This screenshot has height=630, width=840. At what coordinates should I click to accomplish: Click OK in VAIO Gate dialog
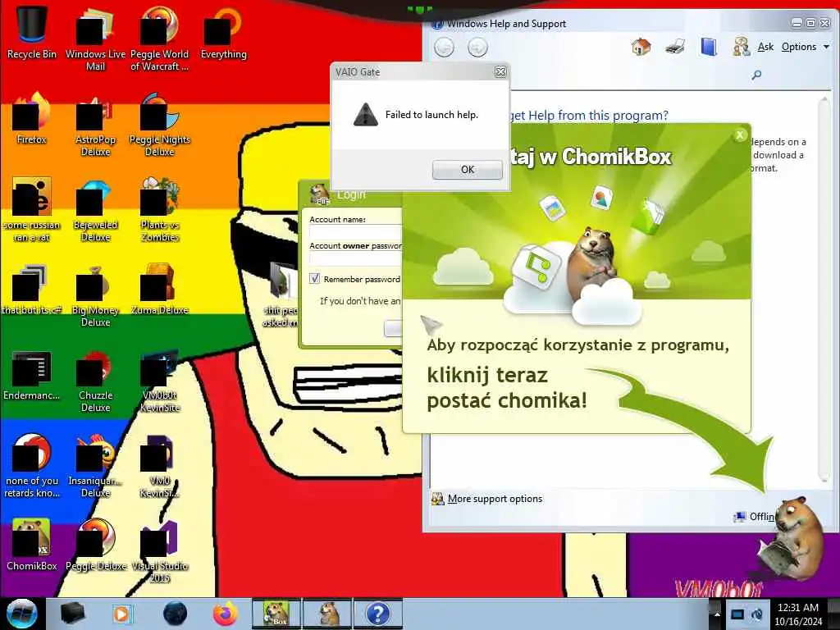click(x=467, y=169)
